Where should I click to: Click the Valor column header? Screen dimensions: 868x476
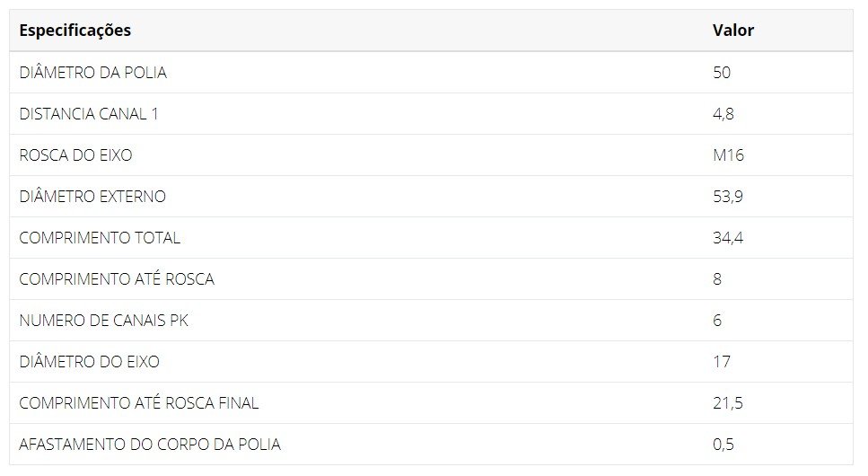pyautogui.click(x=733, y=31)
